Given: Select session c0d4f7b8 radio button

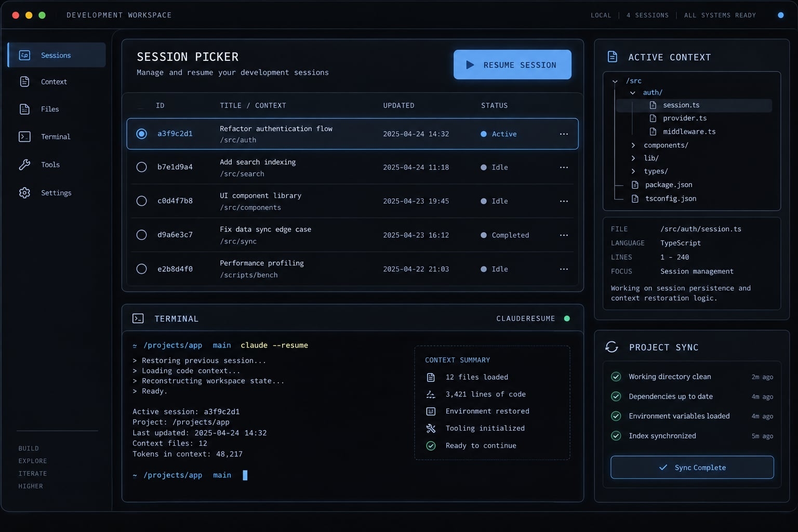Looking at the screenshot, I should [x=141, y=201].
